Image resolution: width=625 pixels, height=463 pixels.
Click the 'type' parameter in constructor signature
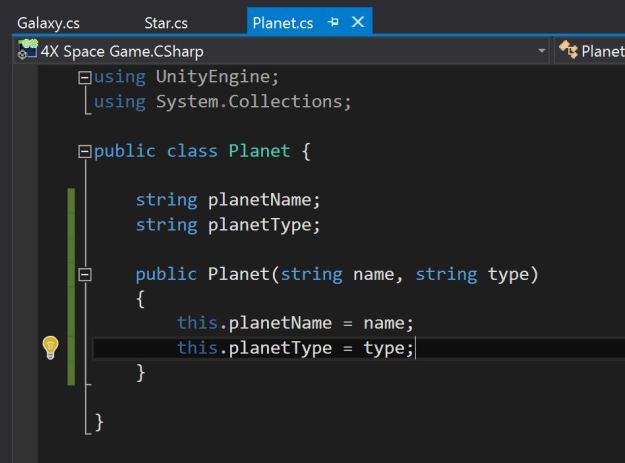click(512, 274)
